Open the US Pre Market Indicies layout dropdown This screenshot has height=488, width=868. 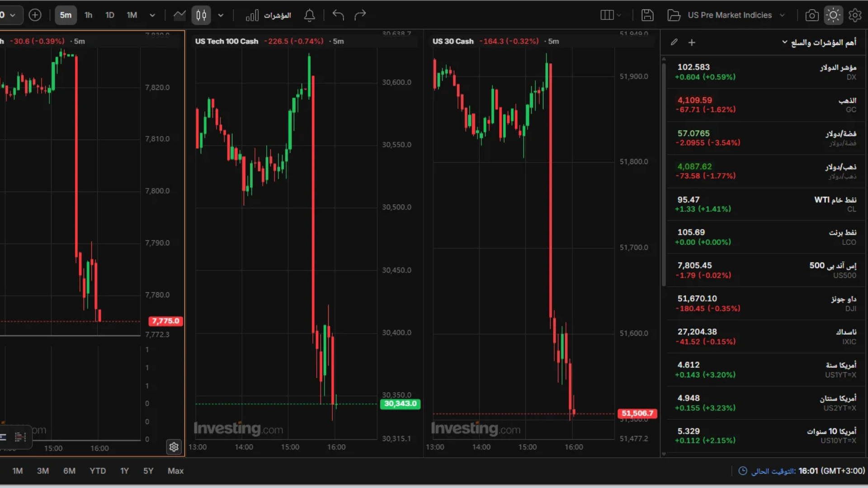coord(736,15)
